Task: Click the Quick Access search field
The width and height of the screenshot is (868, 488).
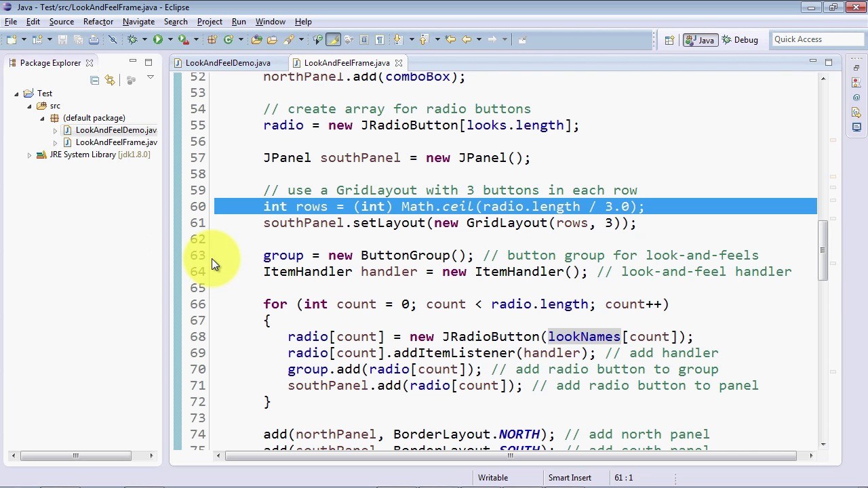Action: click(817, 39)
